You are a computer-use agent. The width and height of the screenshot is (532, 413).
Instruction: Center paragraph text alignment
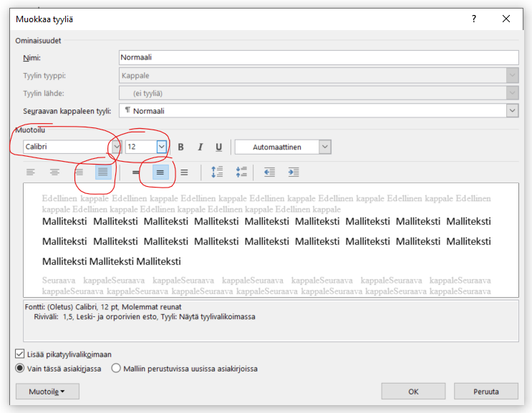click(54, 173)
